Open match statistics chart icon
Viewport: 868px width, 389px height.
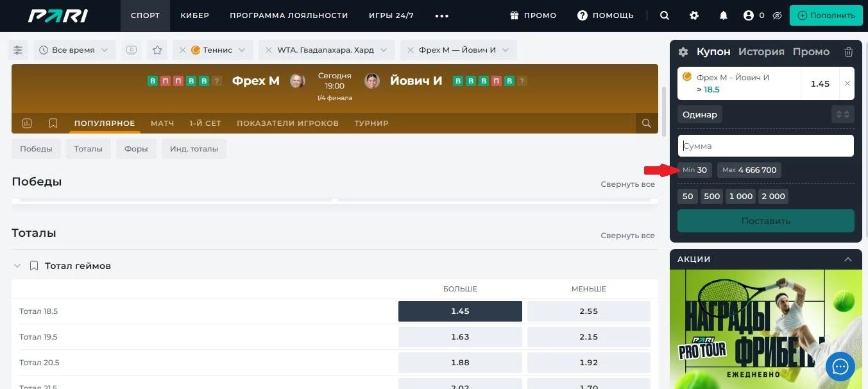(27, 123)
